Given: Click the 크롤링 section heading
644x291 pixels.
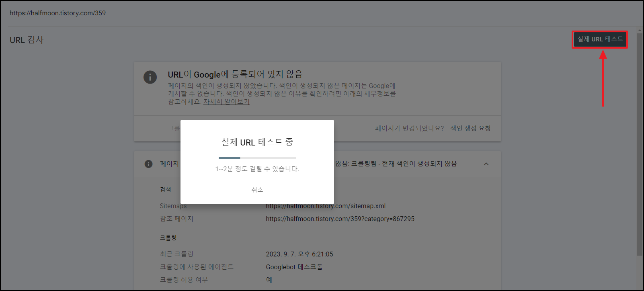Looking at the screenshot, I should pos(168,238).
